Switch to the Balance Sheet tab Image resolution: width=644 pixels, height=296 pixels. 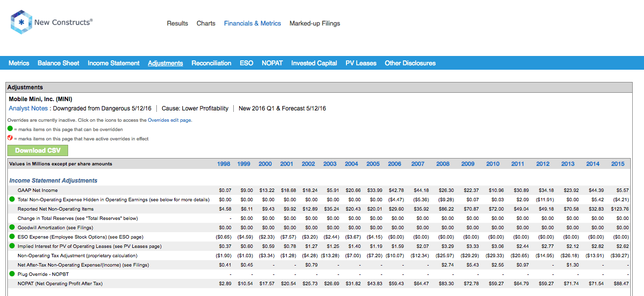58,63
